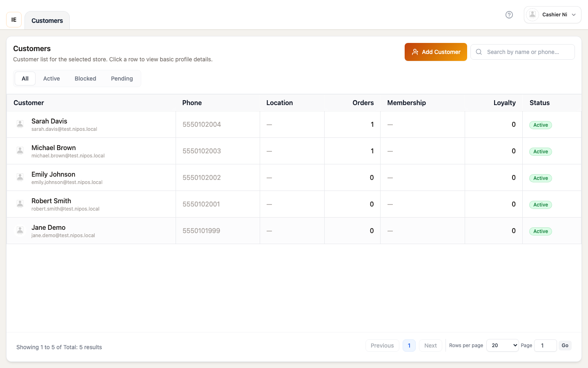Click the Active status badge for Emily Johnson
The width and height of the screenshot is (588, 368).
pyautogui.click(x=541, y=178)
